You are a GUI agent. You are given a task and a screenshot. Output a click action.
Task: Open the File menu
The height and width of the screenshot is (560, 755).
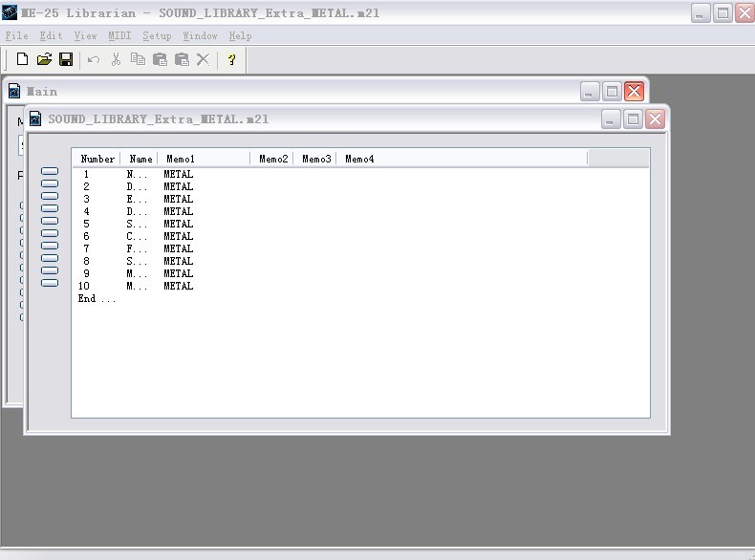(16, 35)
